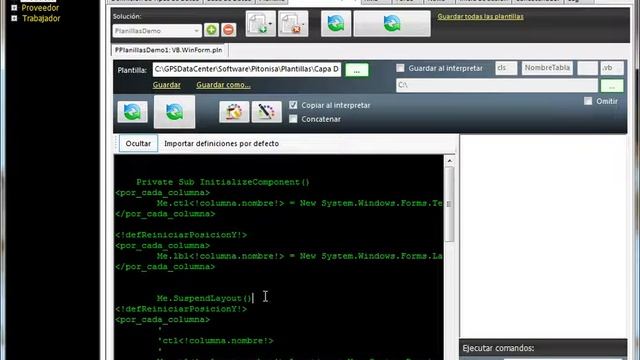Click the red remove solution icon

229,30
